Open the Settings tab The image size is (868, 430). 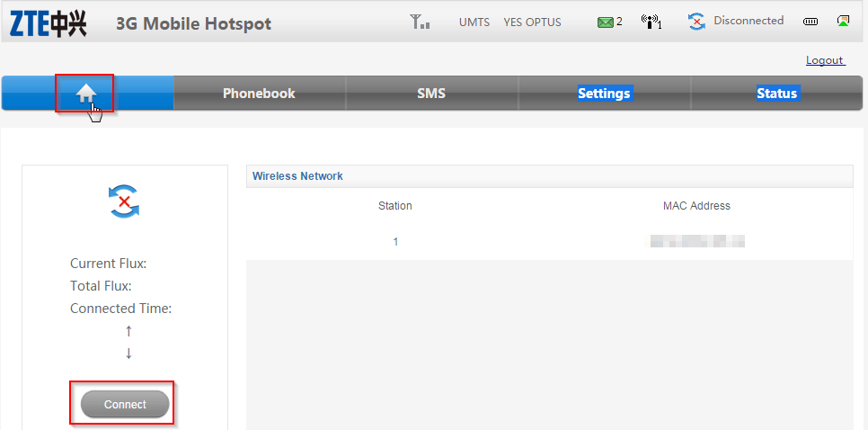604,94
